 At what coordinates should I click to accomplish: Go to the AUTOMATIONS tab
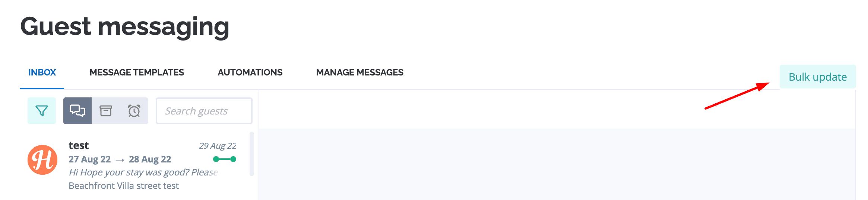pyautogui.click(x=250, y=72)
